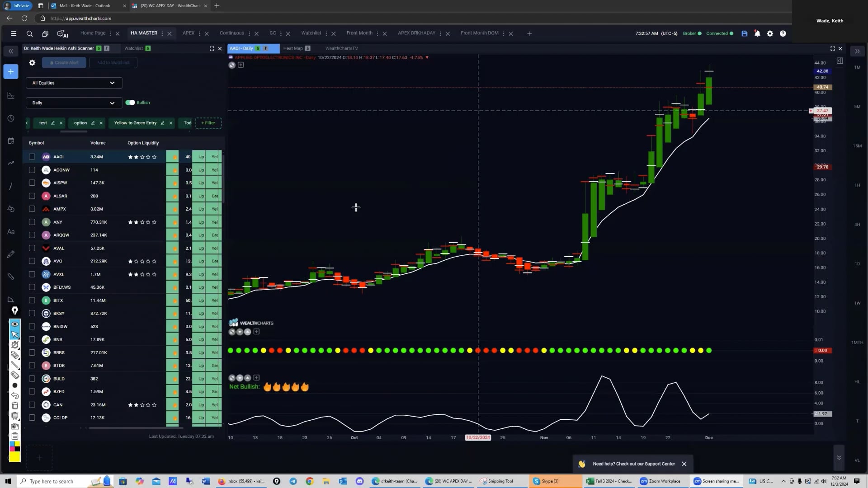Open the Heat Map chart tab
868x488 pixels.
(293, 48)
